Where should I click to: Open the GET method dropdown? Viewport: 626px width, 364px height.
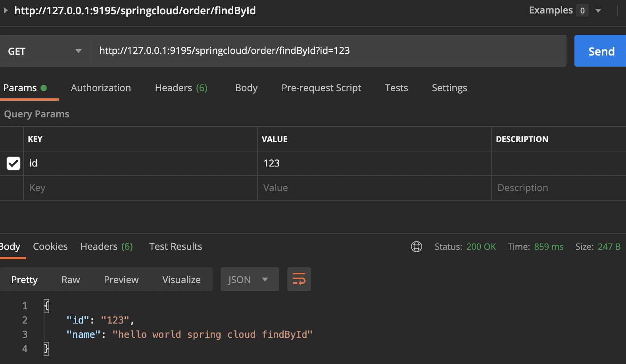pos(45,51)
